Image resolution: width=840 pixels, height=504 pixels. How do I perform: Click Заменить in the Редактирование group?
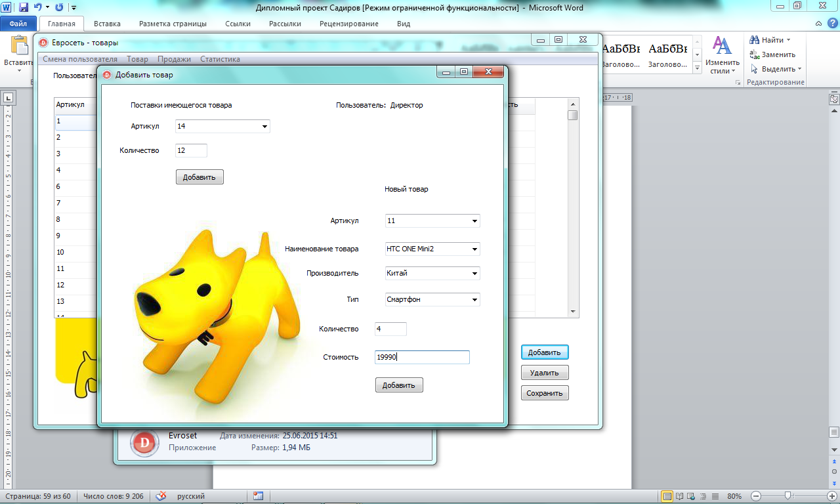coord(772,54)
